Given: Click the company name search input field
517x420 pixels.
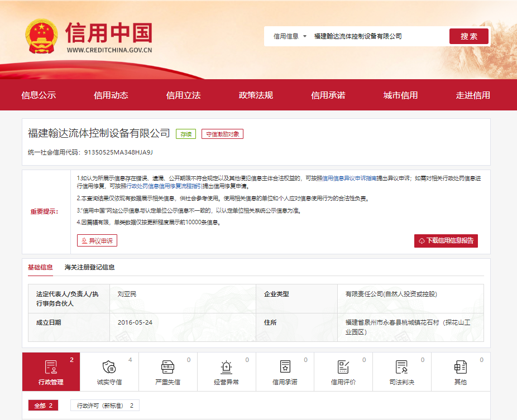Looking at the screenshot, I should pyautogui.click(x=377, y=36).
